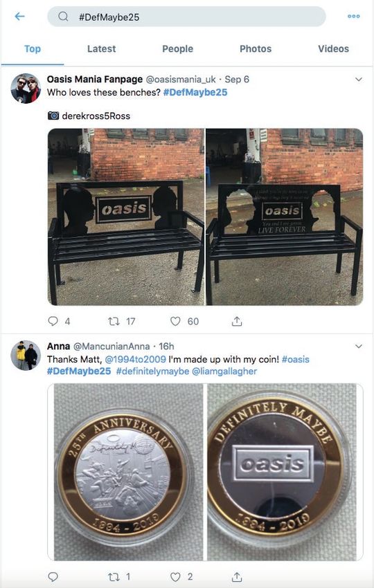Switch to the Latest tab
This screenshot has height=588, width=374.
coord(101,48)
